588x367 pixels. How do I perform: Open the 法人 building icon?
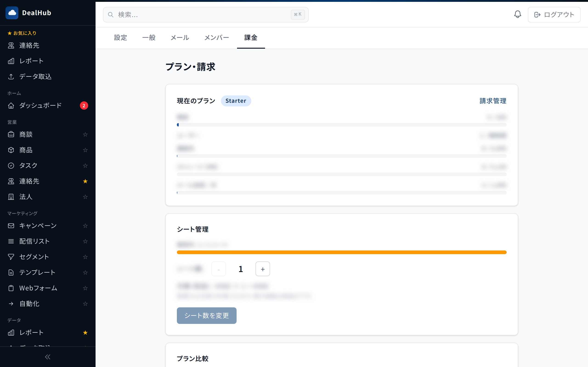click(x=11, y=197)
